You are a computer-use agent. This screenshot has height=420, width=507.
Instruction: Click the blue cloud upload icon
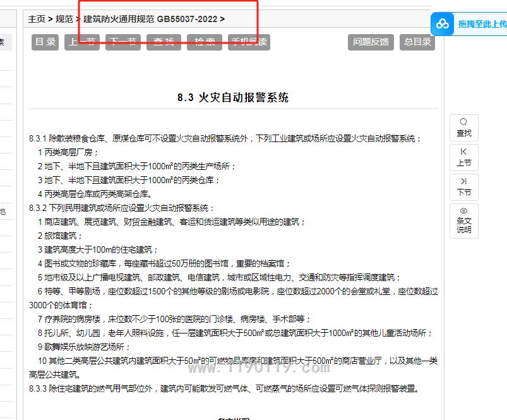[x=443, y=24]
